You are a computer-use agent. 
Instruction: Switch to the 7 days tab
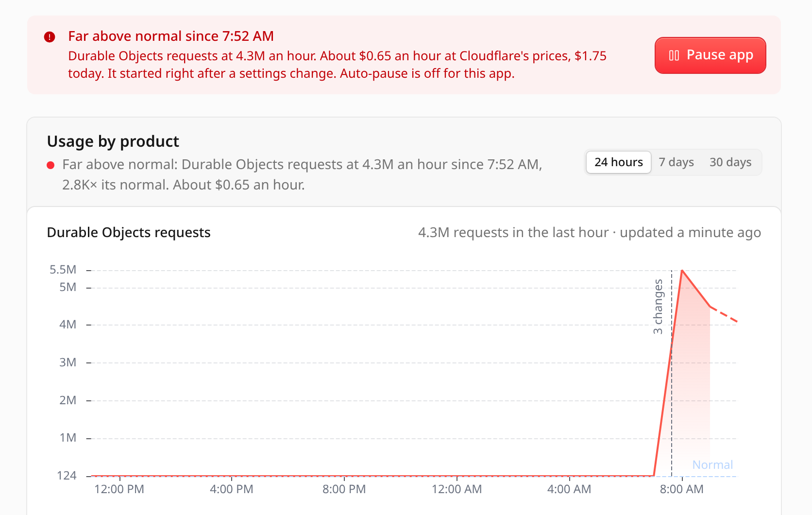tap(676, 162)
